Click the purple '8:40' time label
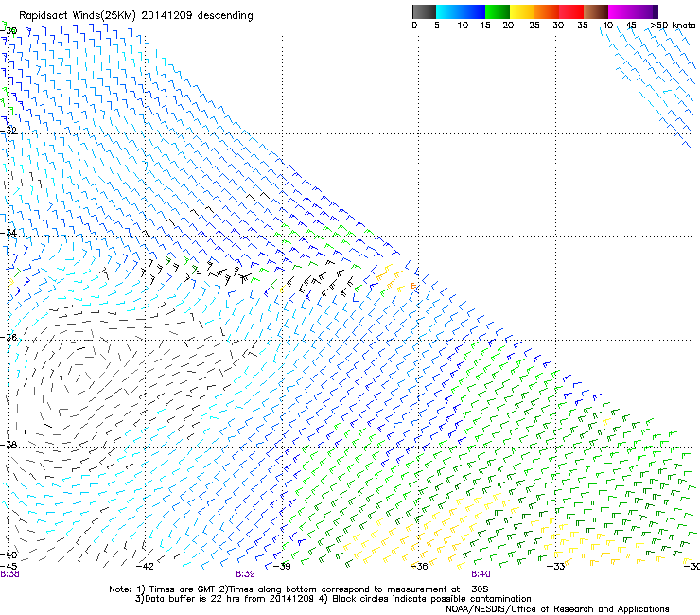The image size is (700, 615). [x=481, y=574]
